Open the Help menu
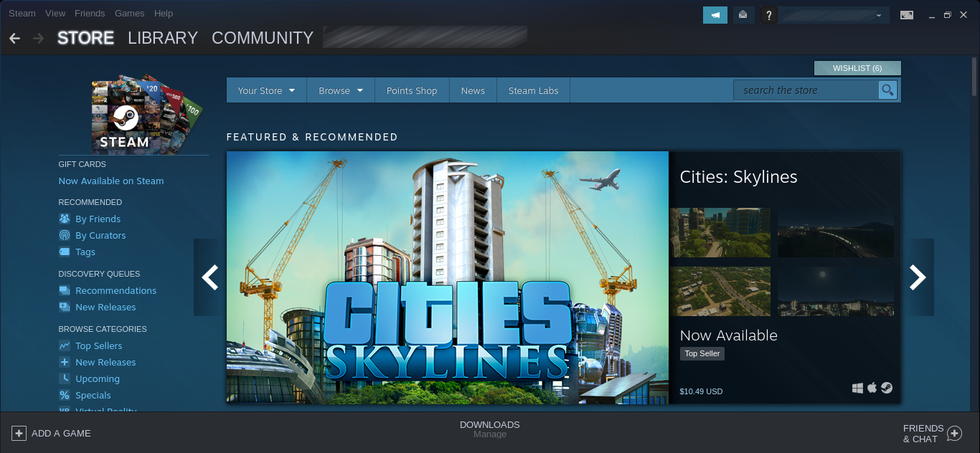Screen dimensions: 980x453 (164, 14)
